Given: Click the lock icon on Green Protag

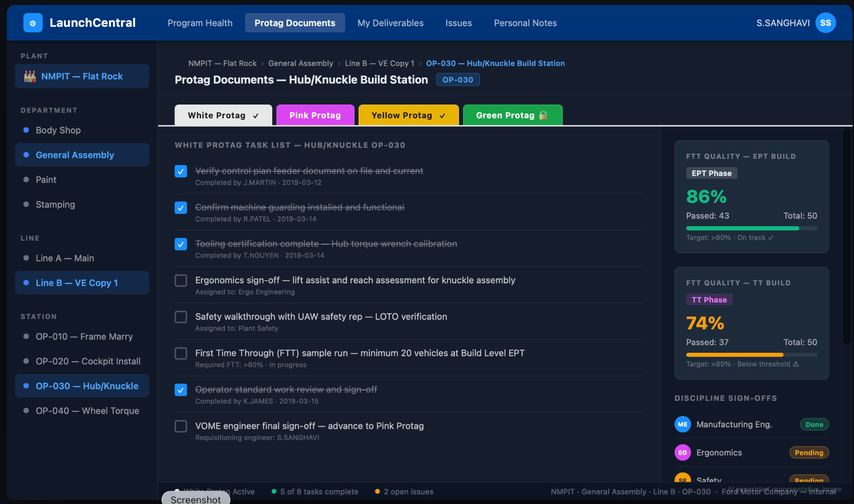Looking at the screenshot, I should (543, 115).
